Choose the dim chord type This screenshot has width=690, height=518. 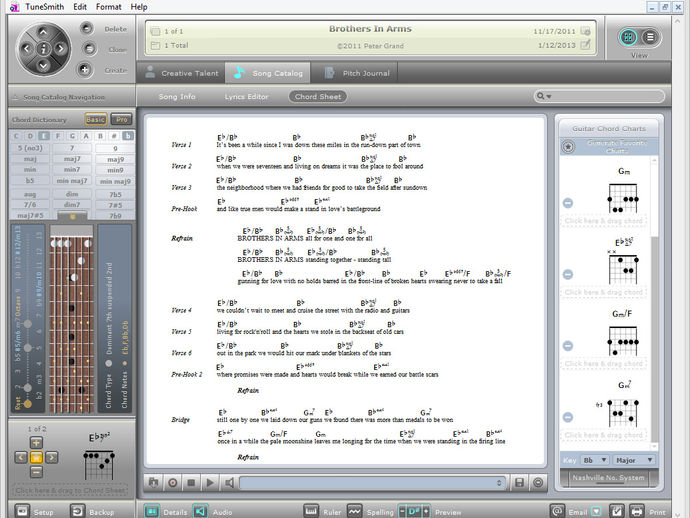click(x=72, y=194)
